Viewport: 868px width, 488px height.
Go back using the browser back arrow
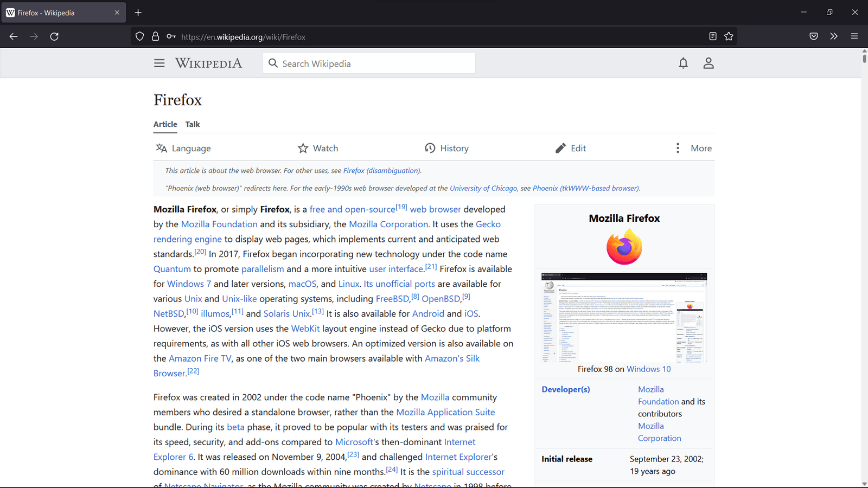pos(14,36)
